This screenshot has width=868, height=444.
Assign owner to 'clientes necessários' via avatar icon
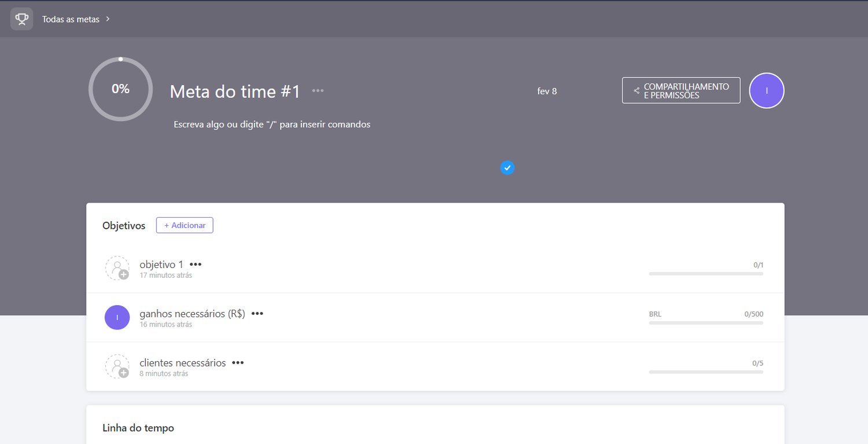tap(117, 366)
